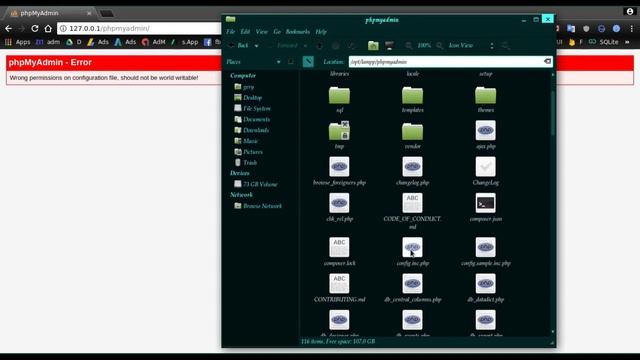
Task: Open the templates folder
Action: [412, 96]
